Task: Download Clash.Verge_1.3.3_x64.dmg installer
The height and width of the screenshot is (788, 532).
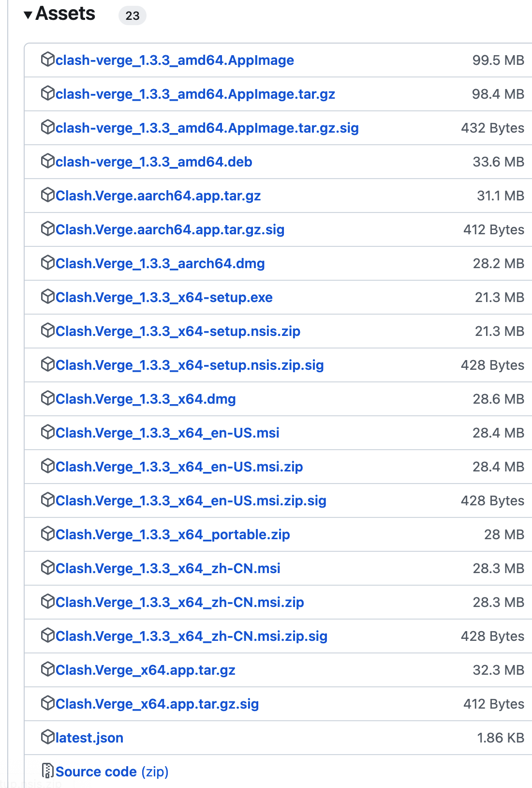Action: point(146,399)
